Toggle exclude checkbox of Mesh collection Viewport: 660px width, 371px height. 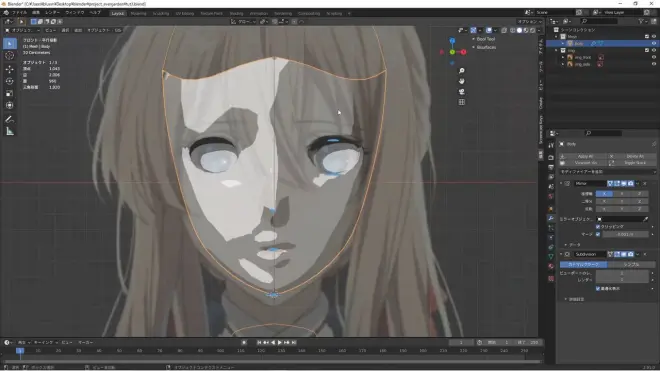point(647,37)
